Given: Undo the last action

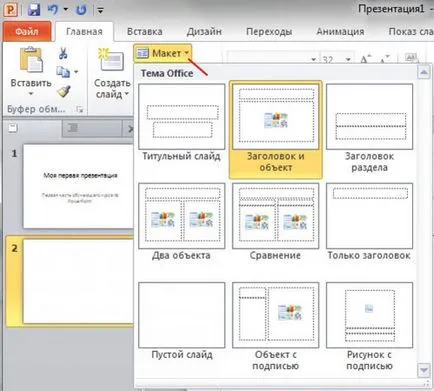Looking at the screenshot, I should pos(53,9).
